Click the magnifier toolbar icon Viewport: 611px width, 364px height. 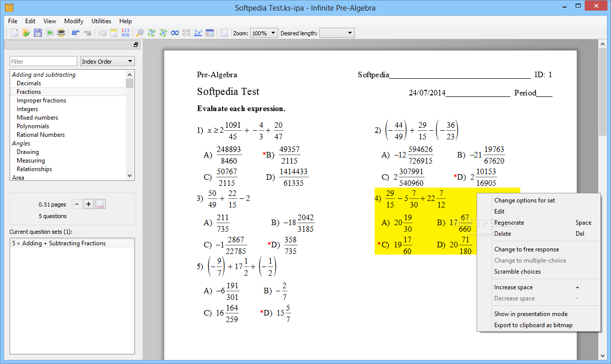click(140, 33)
